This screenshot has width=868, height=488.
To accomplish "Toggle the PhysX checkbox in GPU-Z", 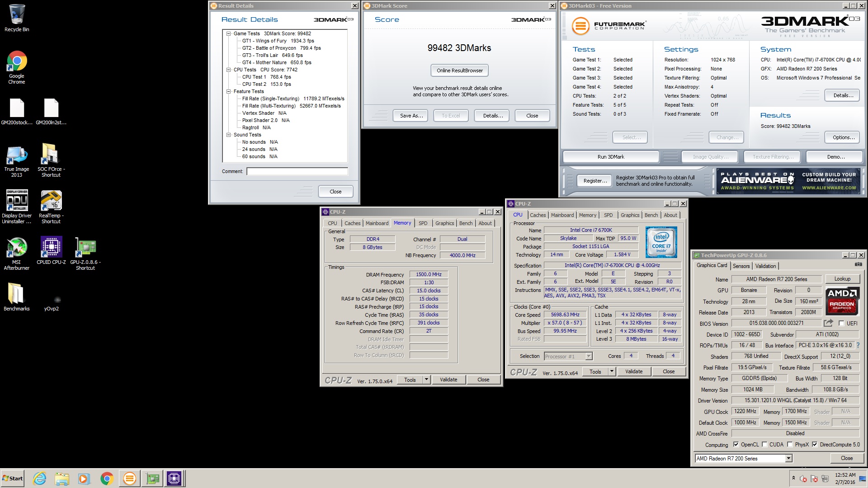I will pyautogui.click(x=790, y=445).
